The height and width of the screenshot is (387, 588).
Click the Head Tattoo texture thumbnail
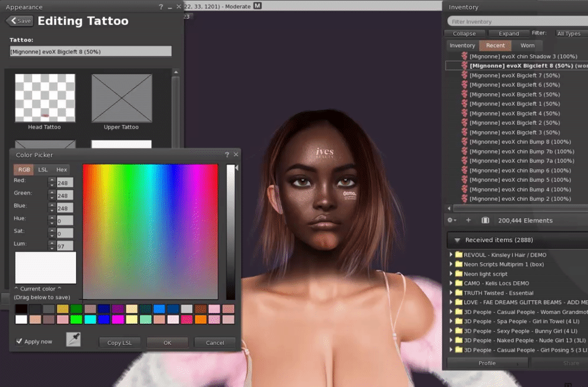coord(45,98)
